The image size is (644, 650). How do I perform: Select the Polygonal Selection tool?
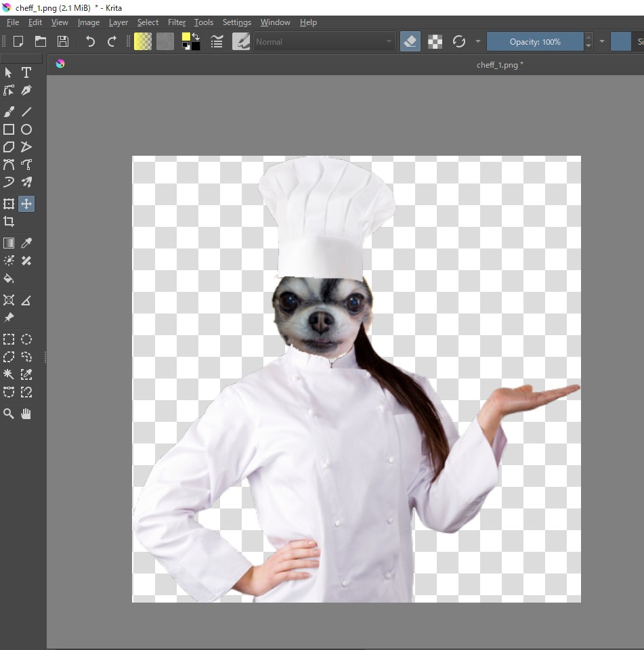pyautogui.click(x=9, y=357)
